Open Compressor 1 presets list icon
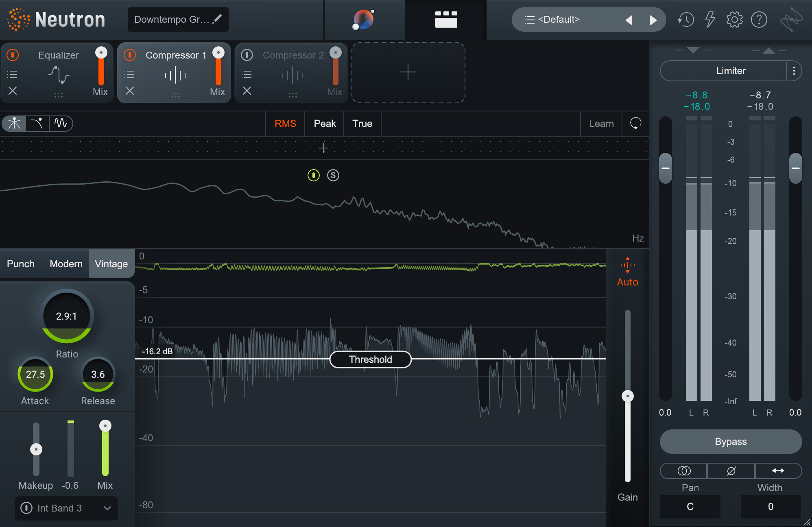Viewport: 812px width, 527px height. pos(129,74)
